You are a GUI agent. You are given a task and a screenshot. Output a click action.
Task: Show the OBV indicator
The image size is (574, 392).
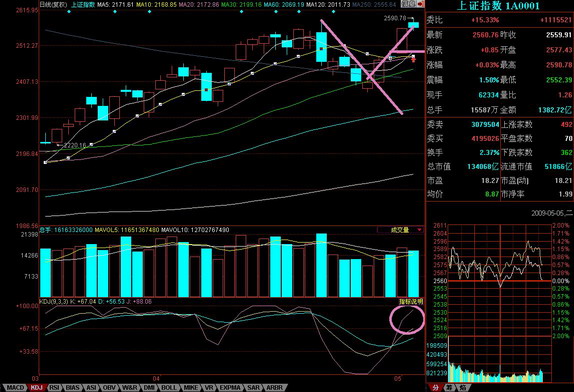[x=109, y=388]
